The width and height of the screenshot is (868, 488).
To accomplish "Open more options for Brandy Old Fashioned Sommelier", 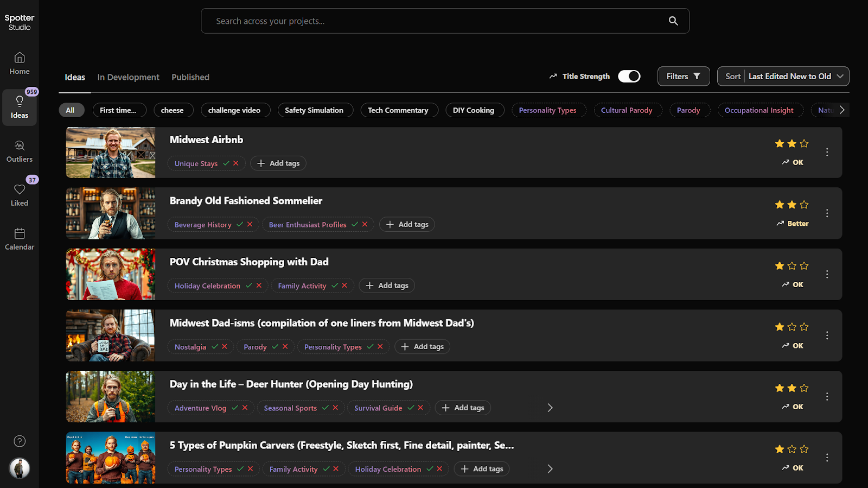I will pyautogui.click(x=827, y=213).
